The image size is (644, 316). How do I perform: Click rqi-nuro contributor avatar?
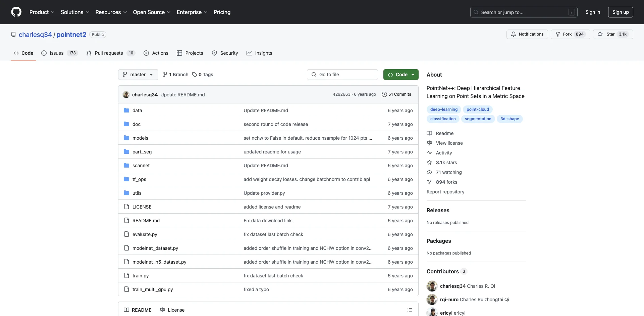point(432,300)
